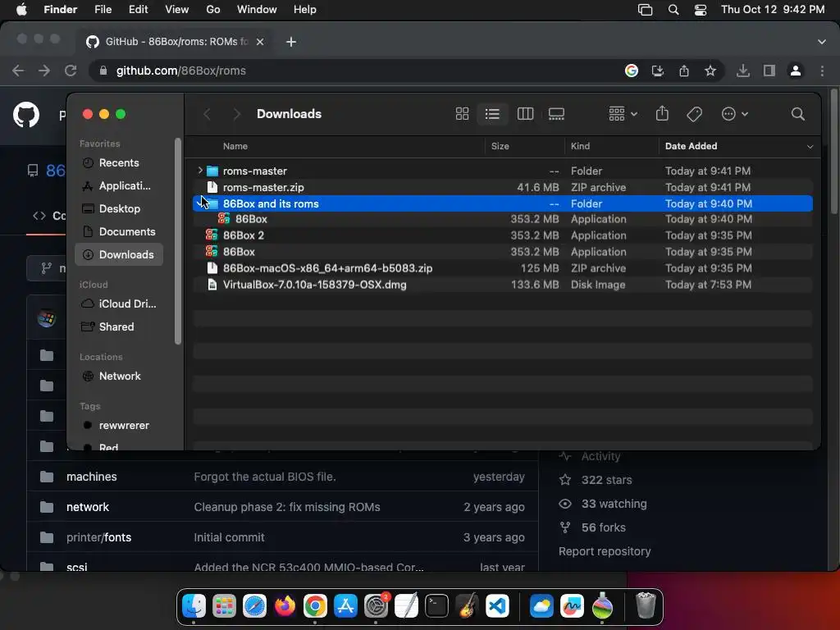Go back in the Finder window
The height and width of the screenshot is (630, 840).
pyautogui.click(x=207, y=113)
